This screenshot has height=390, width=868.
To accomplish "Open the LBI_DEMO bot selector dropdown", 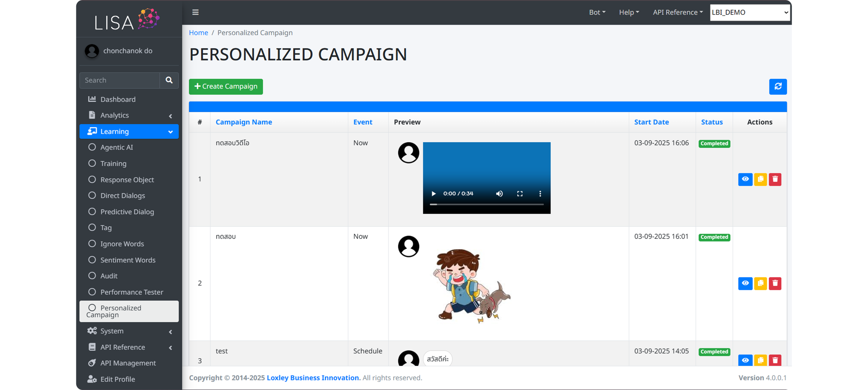I will [750, 13].
